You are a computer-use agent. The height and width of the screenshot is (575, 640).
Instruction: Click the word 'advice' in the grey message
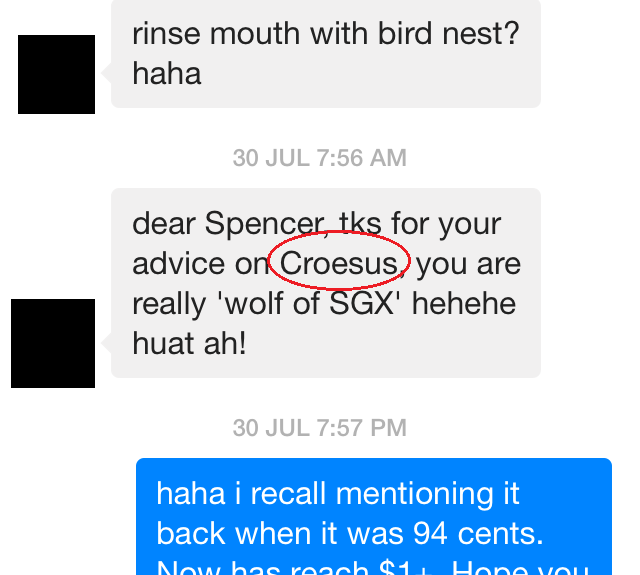pos(178,263)
